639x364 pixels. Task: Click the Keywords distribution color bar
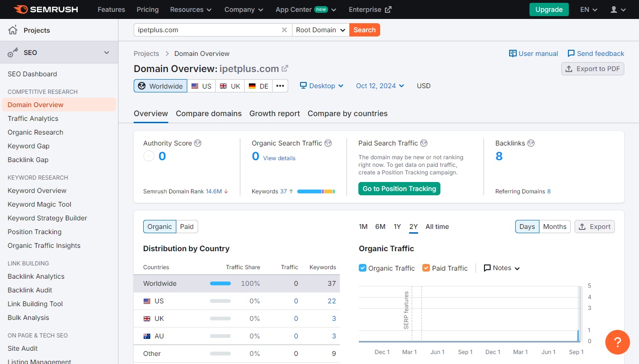point(316,191)
